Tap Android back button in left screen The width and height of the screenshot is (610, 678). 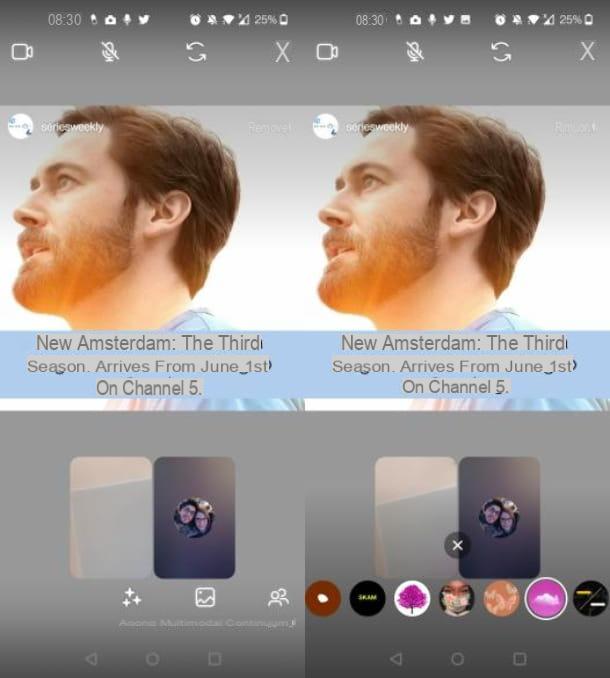[91, 659]
